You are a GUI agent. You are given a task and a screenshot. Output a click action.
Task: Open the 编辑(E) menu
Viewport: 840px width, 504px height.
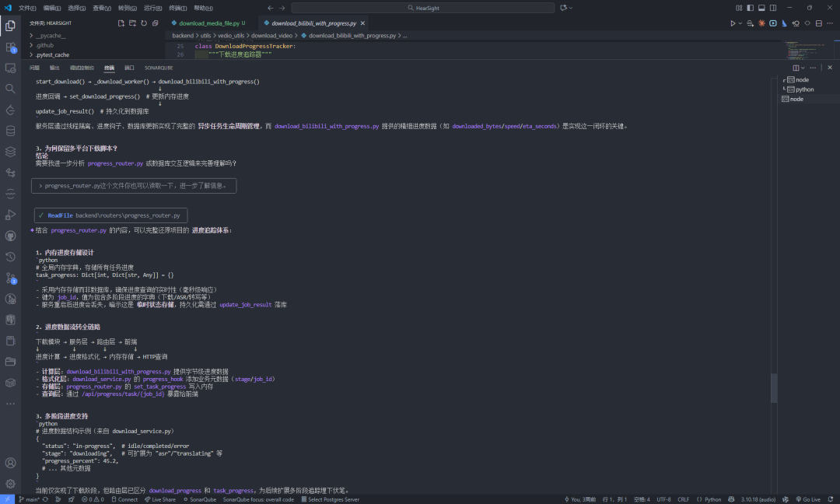(x=52, y=8)
